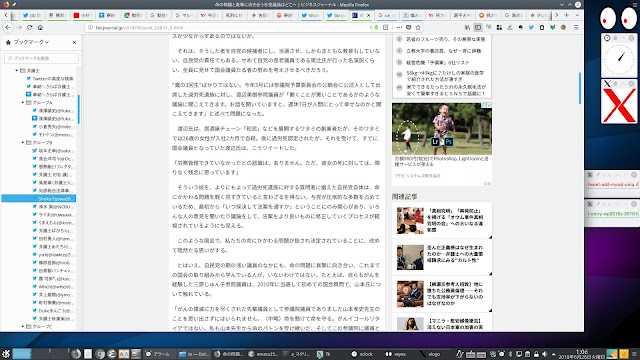Save page to Pocket
This screenshot has width=640, height=360.
(409, 27)
